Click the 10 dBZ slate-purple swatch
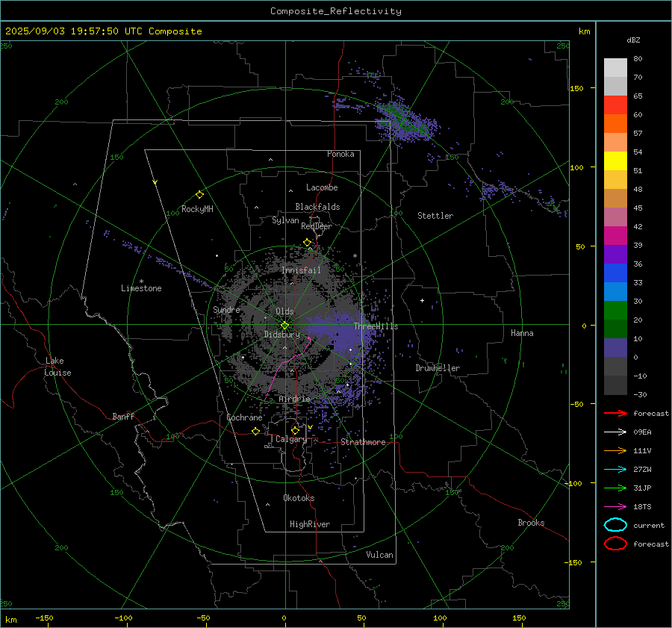The image size is (672, 628). click(x=615, y=348)
